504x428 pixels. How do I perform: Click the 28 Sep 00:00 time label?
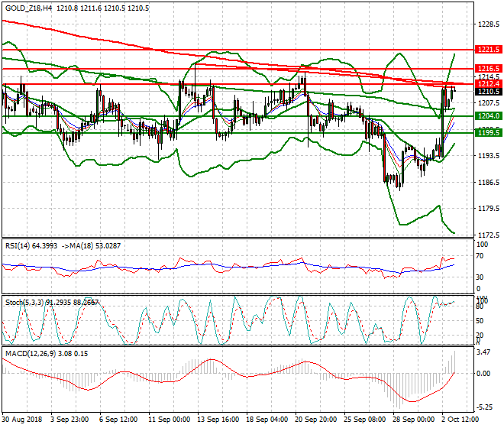414,420
